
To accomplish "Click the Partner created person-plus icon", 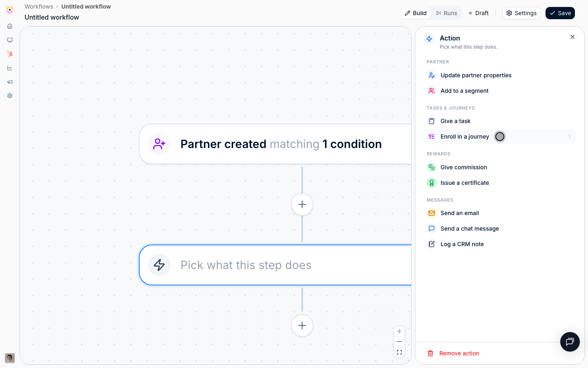I will pos(159,144).
